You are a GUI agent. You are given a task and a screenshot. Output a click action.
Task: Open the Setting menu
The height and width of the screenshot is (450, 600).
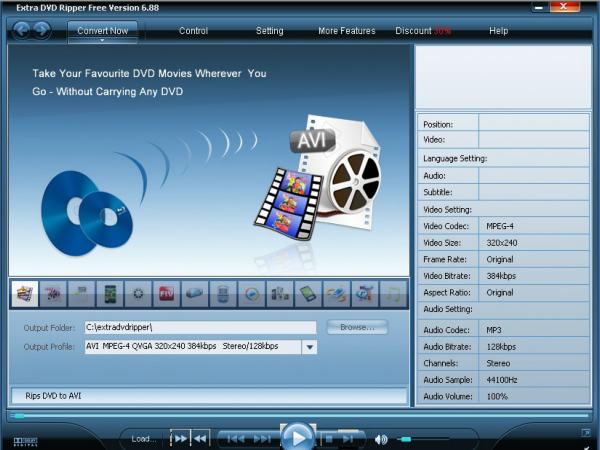tap(269, 31)
